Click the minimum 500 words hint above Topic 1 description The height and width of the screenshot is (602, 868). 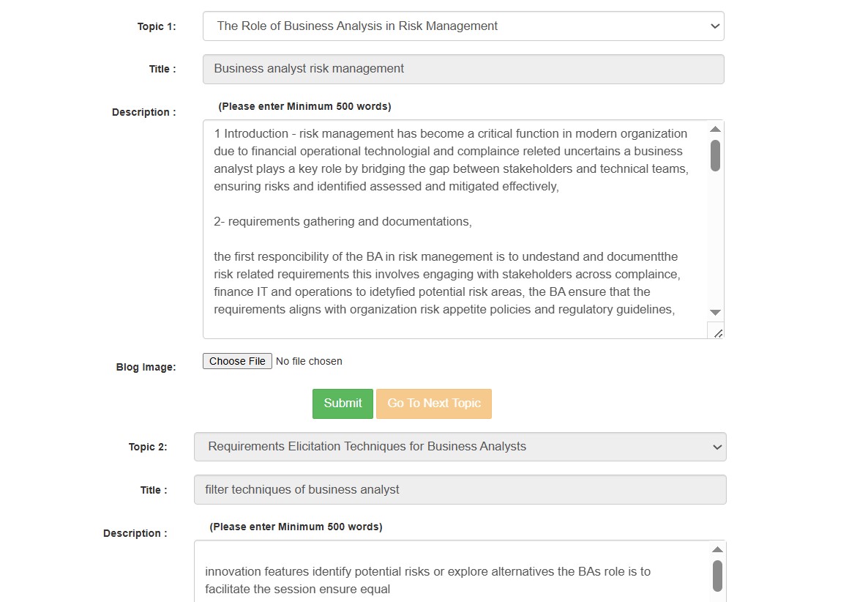304,106
